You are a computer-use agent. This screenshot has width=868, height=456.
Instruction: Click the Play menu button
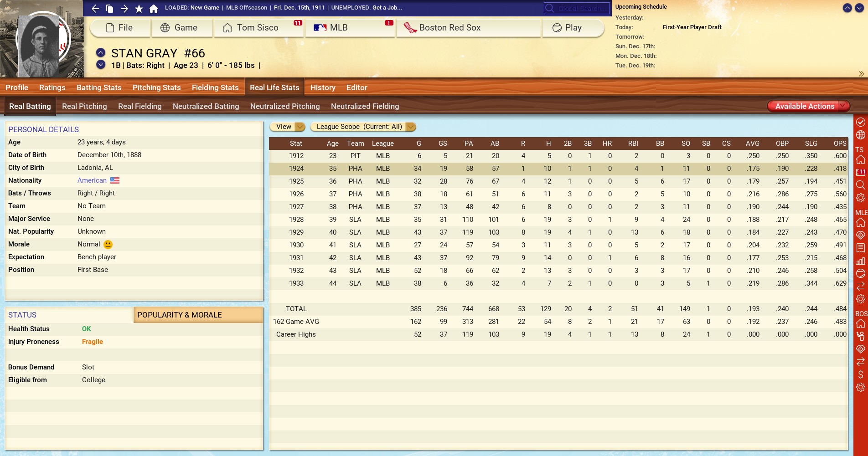[573, 28]
